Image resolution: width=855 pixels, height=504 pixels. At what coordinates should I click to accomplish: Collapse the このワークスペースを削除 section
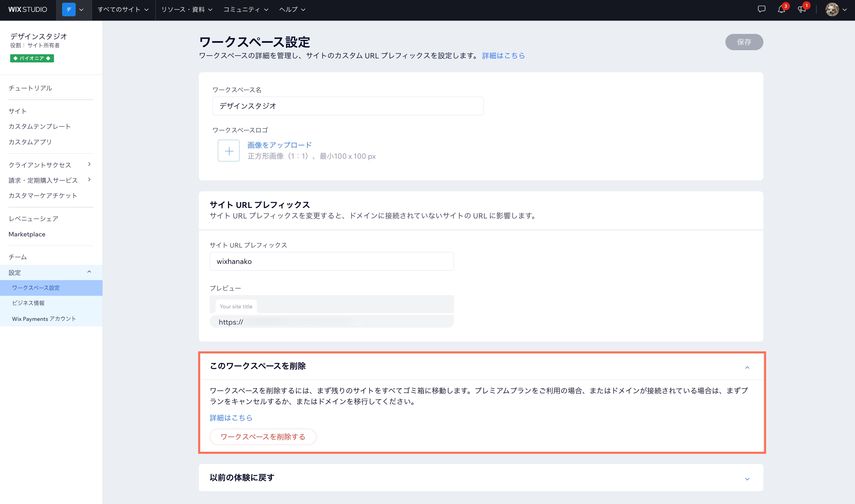coord(747,367)
